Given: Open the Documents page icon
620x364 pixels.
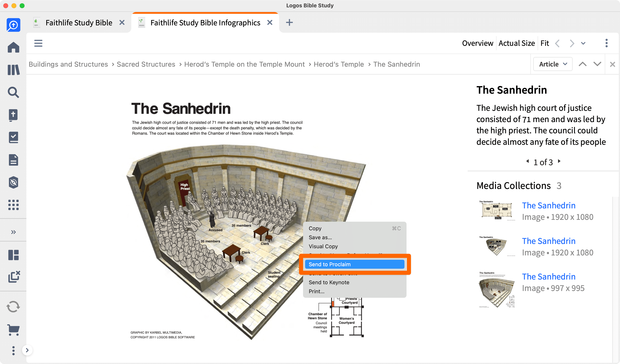Looking at the screenshot, I should (x=13, y=160).
